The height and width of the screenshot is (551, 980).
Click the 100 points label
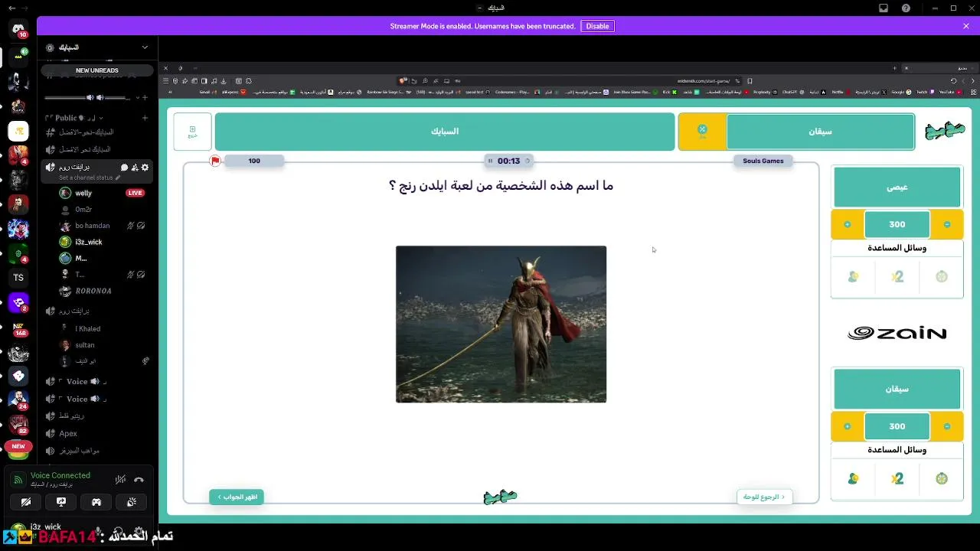coord(254,161)
